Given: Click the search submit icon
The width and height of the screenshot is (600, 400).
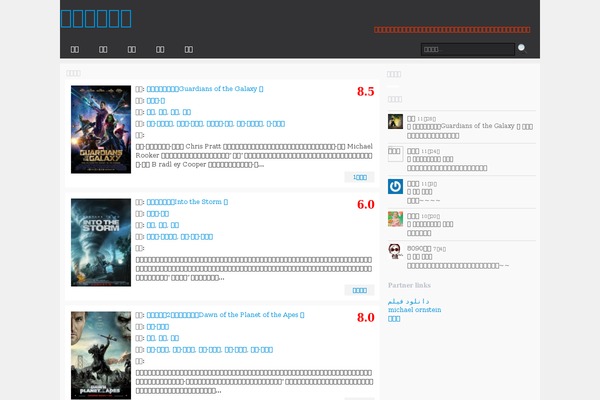Looking at the screenshot, I should (x=521, y=47).
